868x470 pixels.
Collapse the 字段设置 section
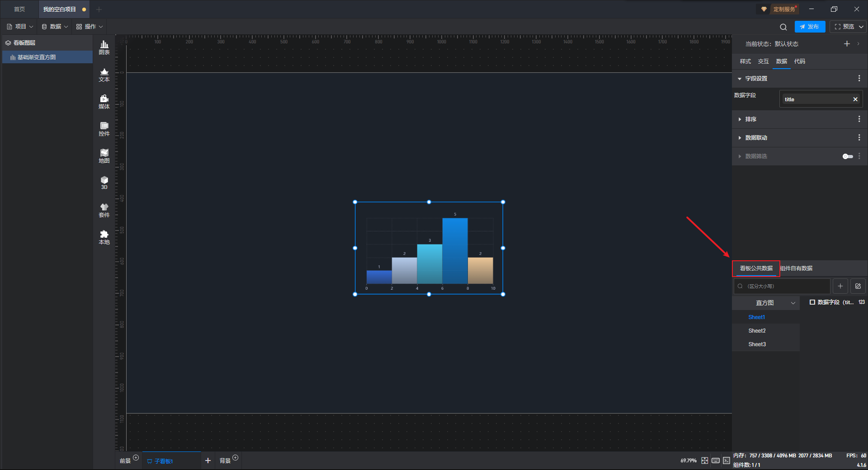tap(740, 79)
